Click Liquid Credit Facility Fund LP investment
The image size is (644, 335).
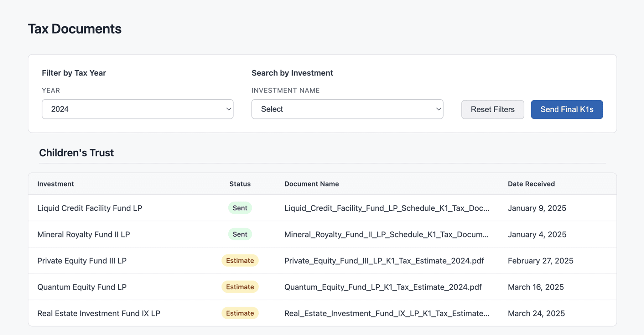coord(90,208)
